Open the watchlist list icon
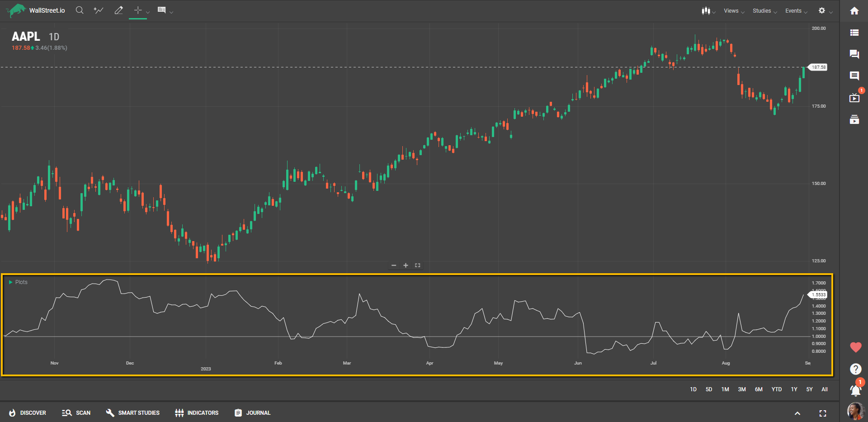This screenshot has width=868, height=422. pos(854,33)
